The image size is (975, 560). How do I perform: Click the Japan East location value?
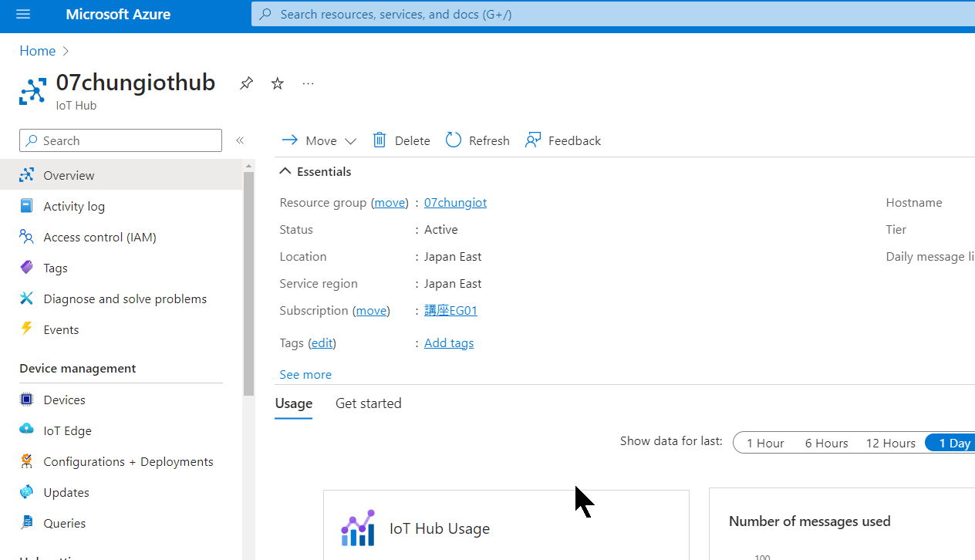tap(453, 257)
